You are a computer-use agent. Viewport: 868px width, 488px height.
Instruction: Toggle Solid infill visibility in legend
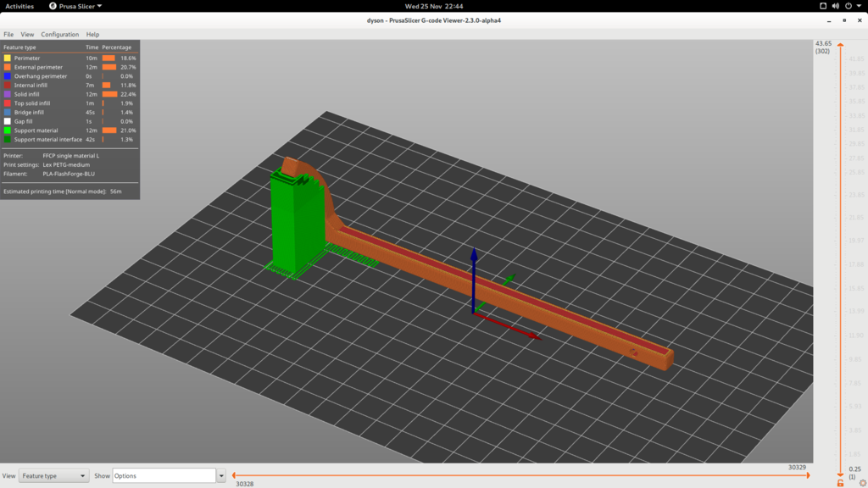click(x=70, y=94)
